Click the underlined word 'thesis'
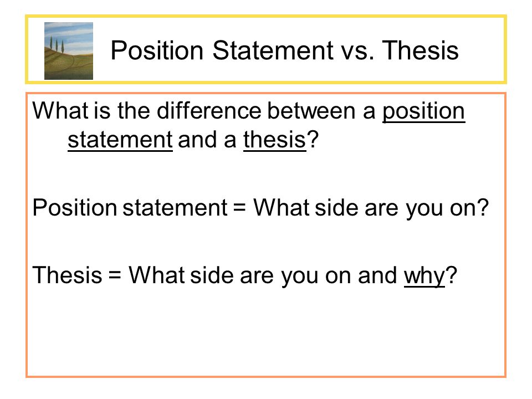 pos(275,140)
